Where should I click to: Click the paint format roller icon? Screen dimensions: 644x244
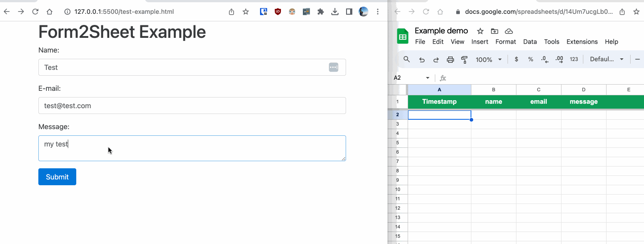pyautogui.click(x=464, y=59)
